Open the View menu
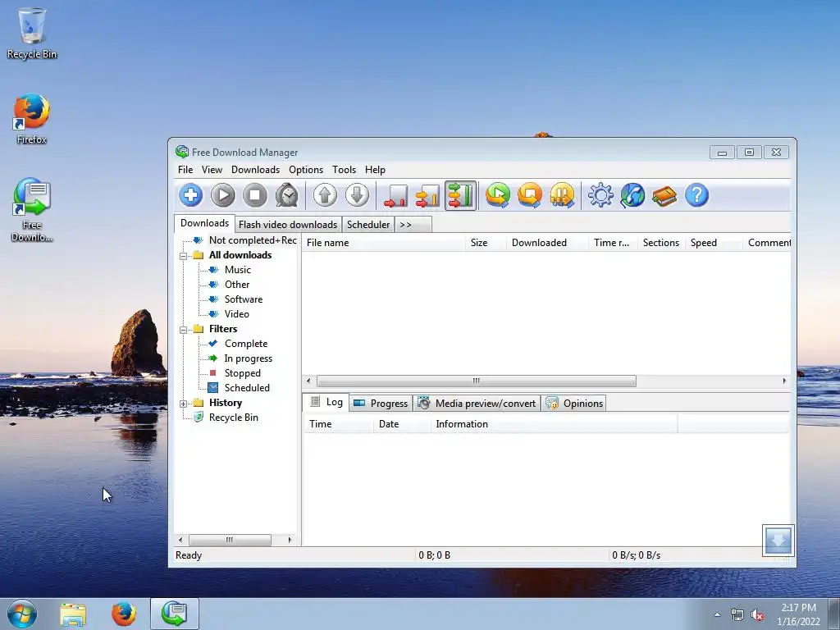 pyautogui.click(x=212, y=170)
